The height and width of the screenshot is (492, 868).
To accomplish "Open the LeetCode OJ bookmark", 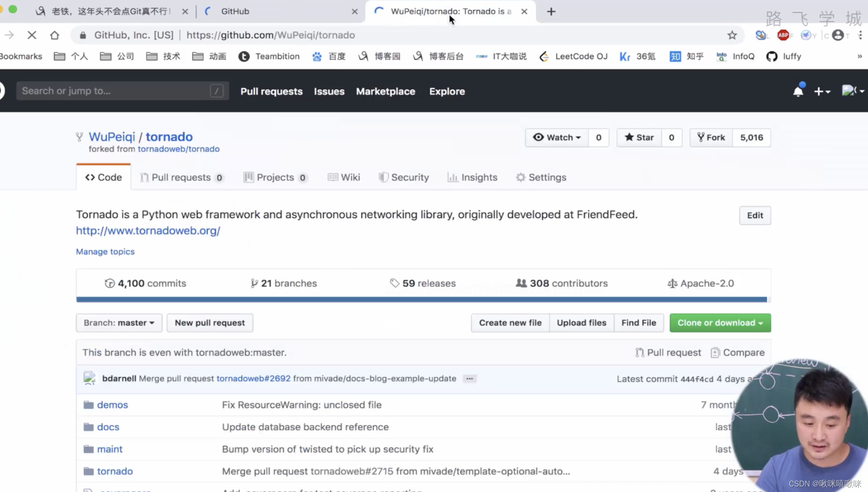I will (x=573, y=56).
